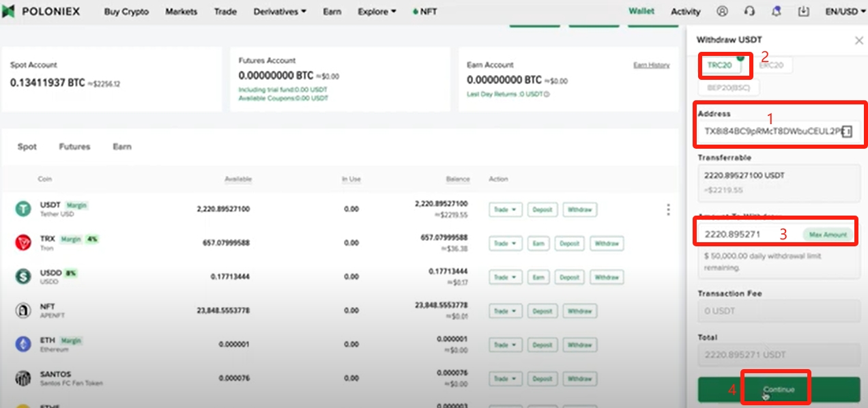This screenshot has height=408, width=868.
Task: Click the USDD coin icon
Action: tap(23, 277)
